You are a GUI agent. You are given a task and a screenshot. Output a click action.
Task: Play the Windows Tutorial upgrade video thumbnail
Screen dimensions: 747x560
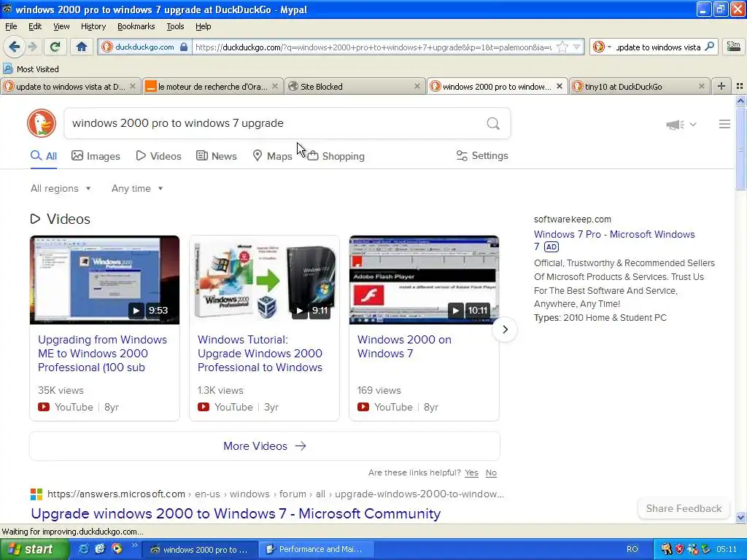pyautogui.click(x=264, y=280)
